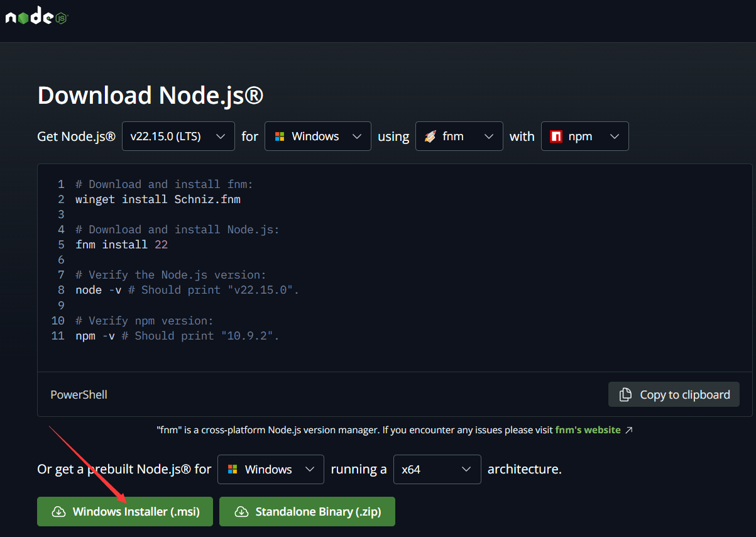The width and height of the screenshot is (756, 537).
Task: Click the Copy to clipboard button
Action: pos(673,394)
